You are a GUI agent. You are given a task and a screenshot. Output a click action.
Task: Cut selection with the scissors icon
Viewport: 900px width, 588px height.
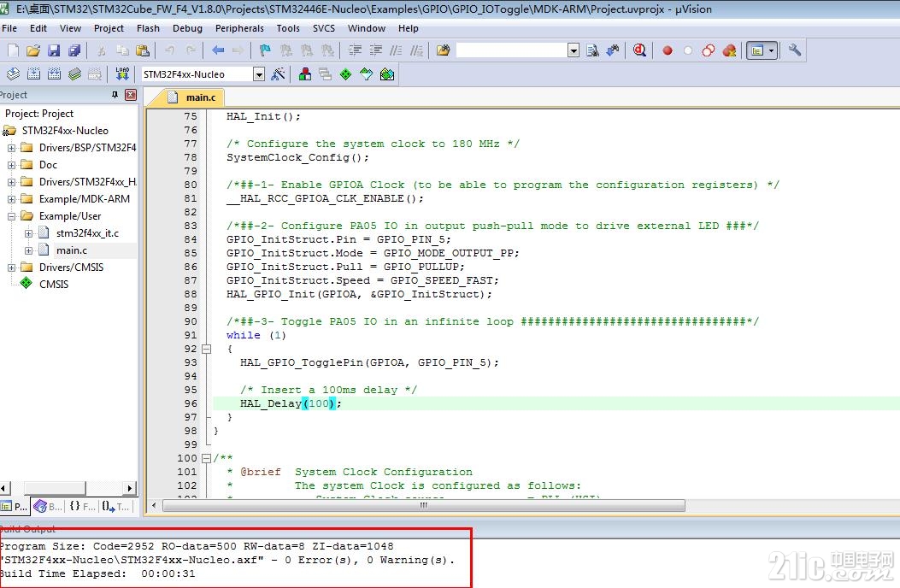(102, 50)
